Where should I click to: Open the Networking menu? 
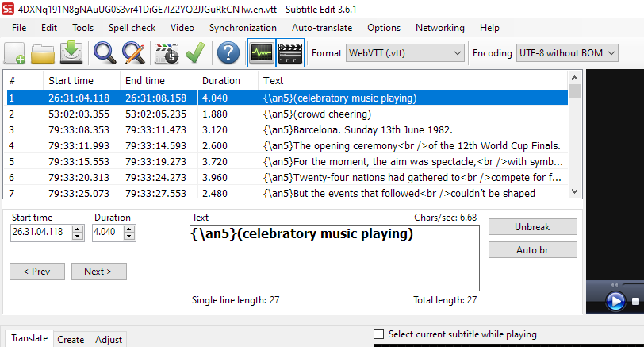point(440,28)
